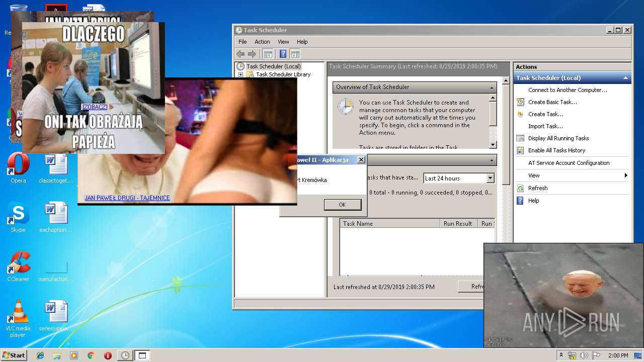The height and width of the screenshot is (362, 644).
Task: Click the volume icon in system tray
Action: [x=584, y=355]
